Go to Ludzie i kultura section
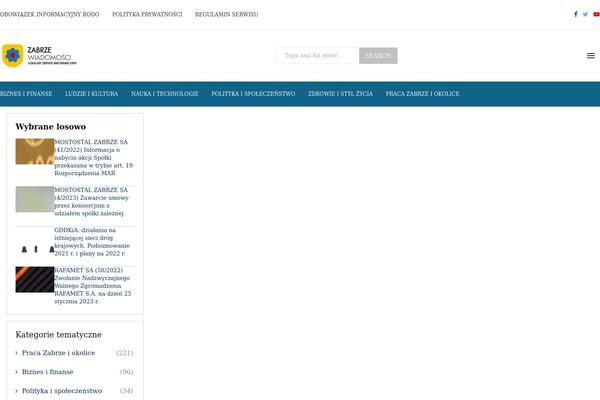The height and width of the screenshot is (400, 600). 91,94
